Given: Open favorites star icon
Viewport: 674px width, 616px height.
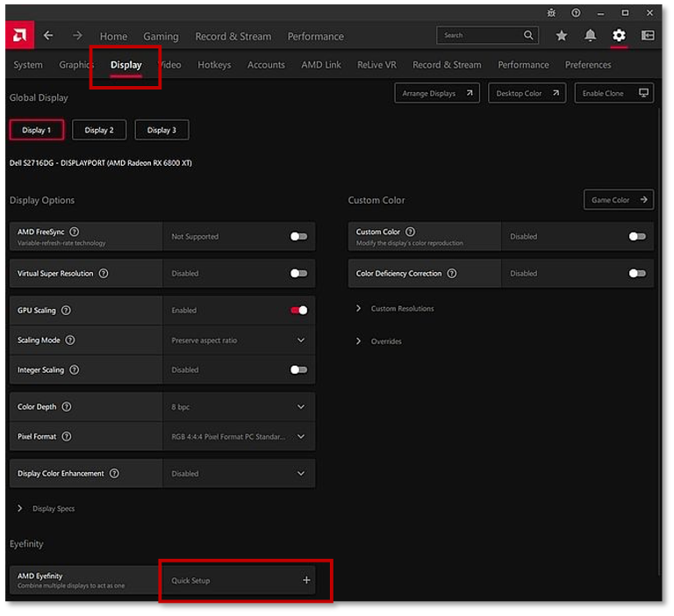Looking at the screenshot, I should coord(562,35).
